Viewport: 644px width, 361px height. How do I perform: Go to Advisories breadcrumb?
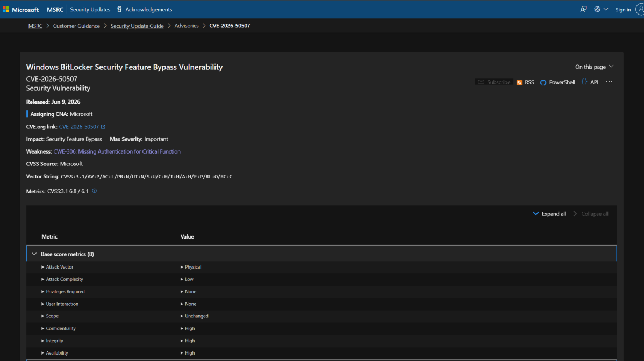(x=187, y=26)
